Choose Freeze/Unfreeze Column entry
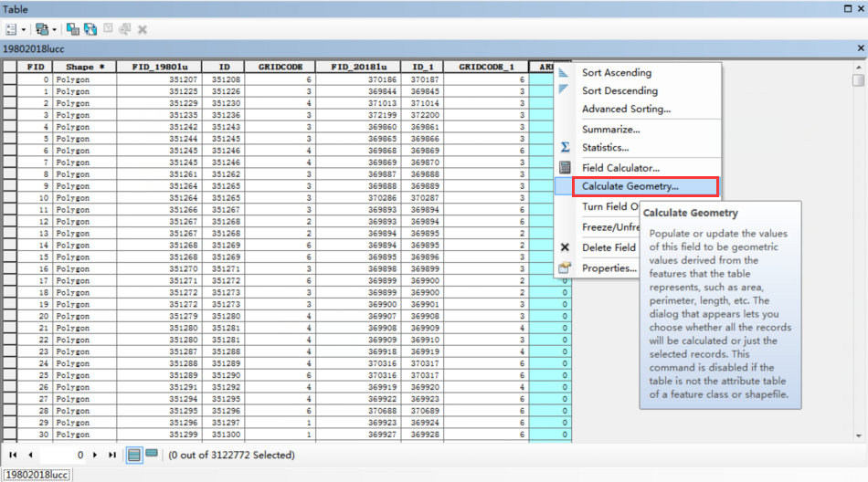 tap(610, 227)
